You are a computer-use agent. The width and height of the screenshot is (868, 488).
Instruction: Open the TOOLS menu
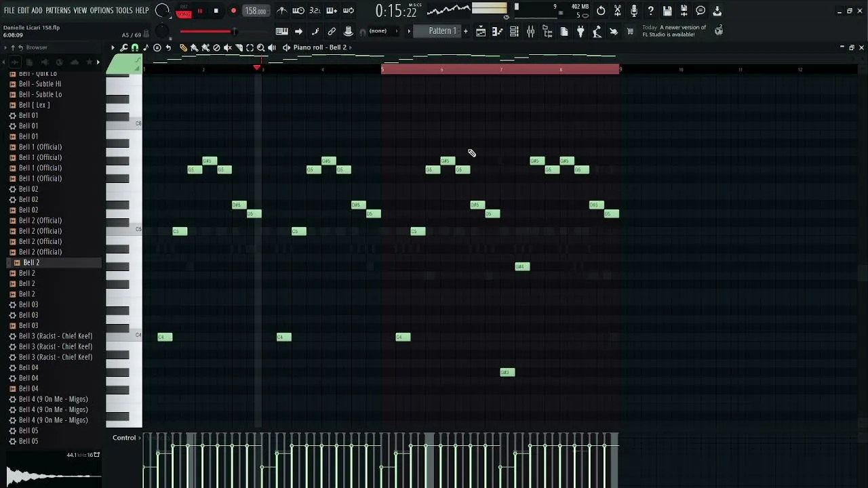point(124,11)
